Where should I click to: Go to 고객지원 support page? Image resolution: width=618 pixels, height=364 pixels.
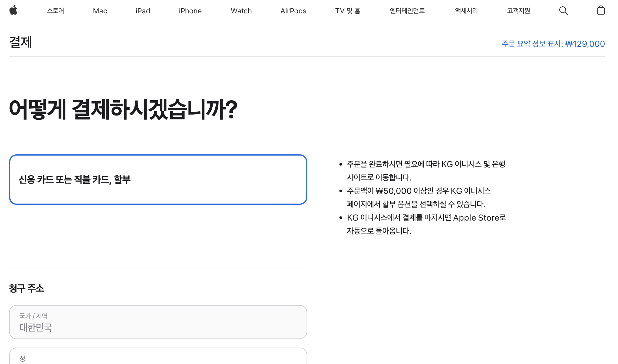pos(518,11)
